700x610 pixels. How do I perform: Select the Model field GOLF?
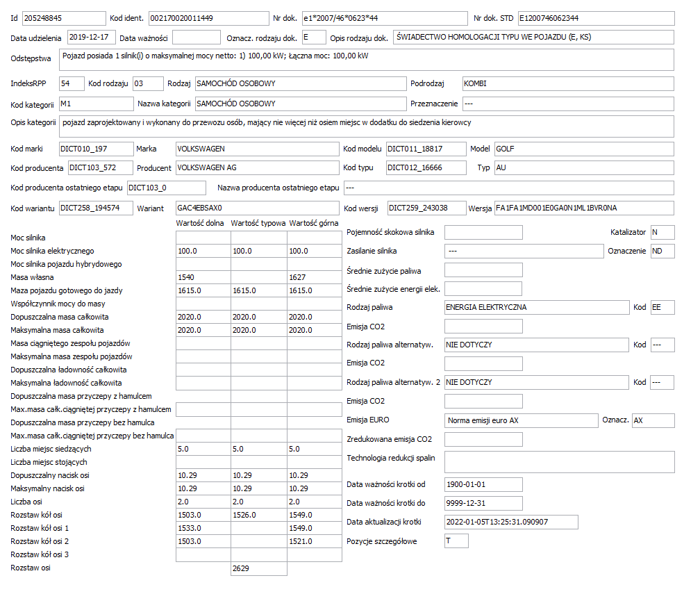(584, 149)
